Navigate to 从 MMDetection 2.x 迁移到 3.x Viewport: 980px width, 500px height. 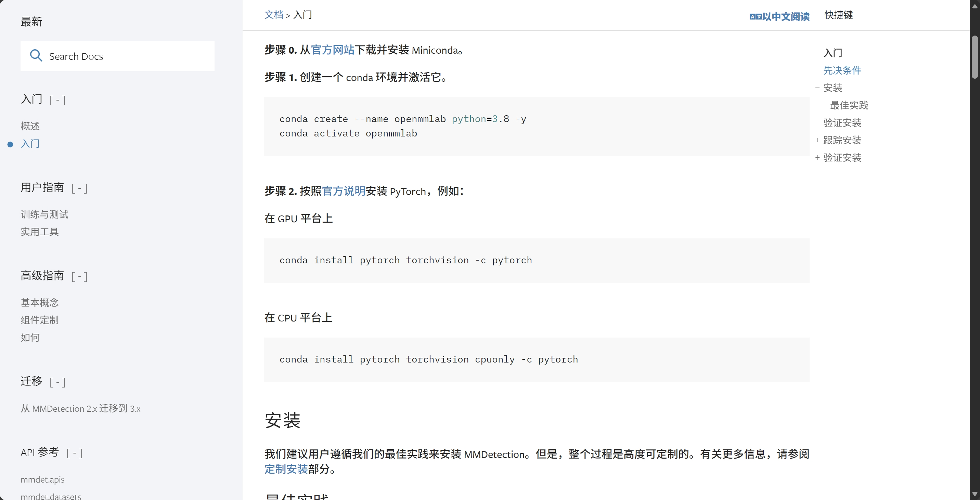pyautogui.click(x=80, y=408)
